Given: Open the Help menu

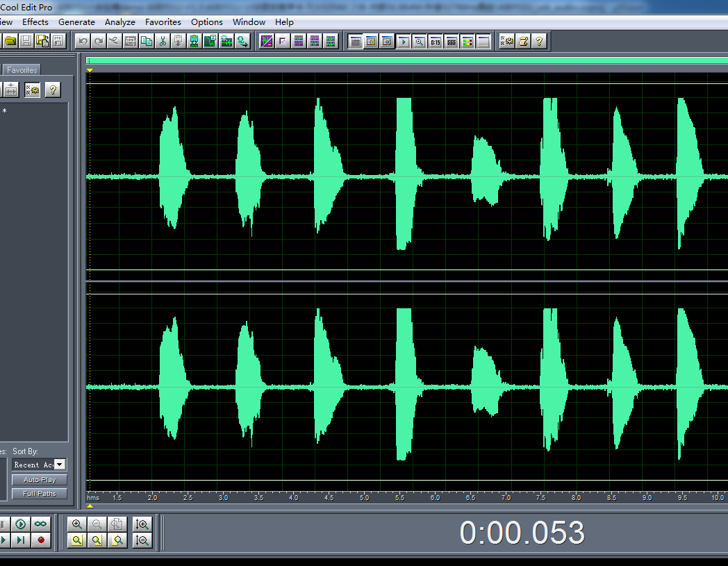Looking at the screenshot, I should point(284,22).
